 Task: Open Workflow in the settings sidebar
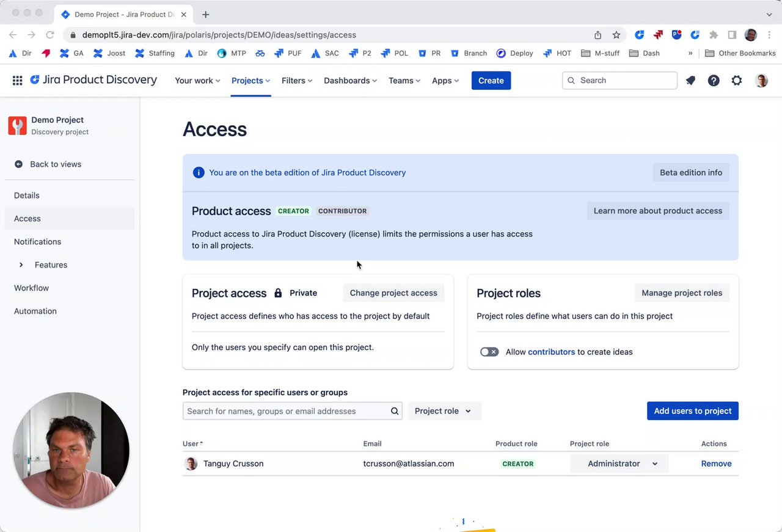coord(70,288)
